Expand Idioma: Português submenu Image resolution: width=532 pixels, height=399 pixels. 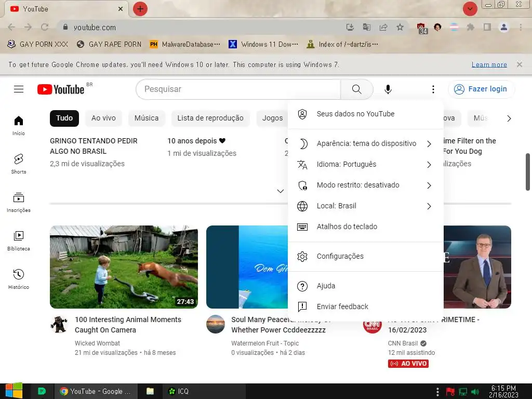point(365,165)
